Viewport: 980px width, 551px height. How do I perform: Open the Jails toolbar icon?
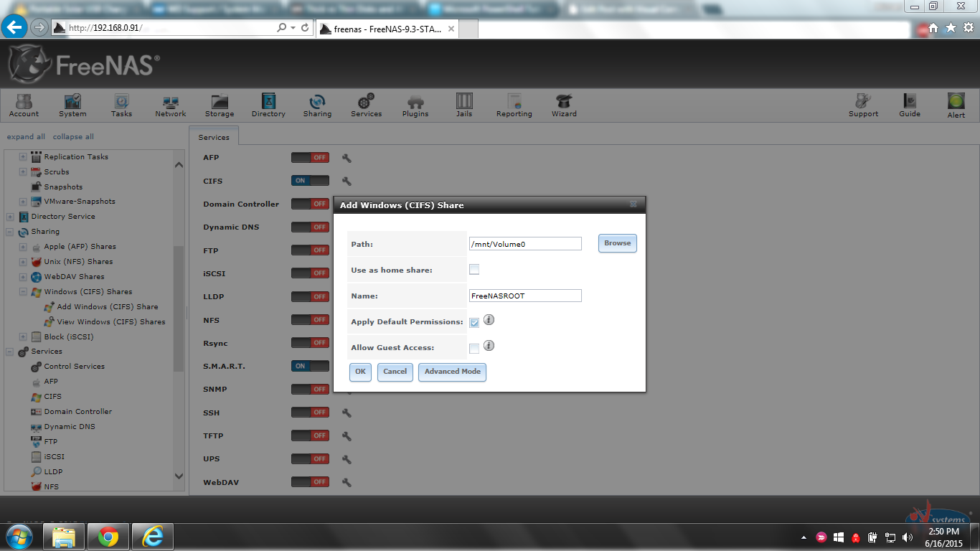464,105
